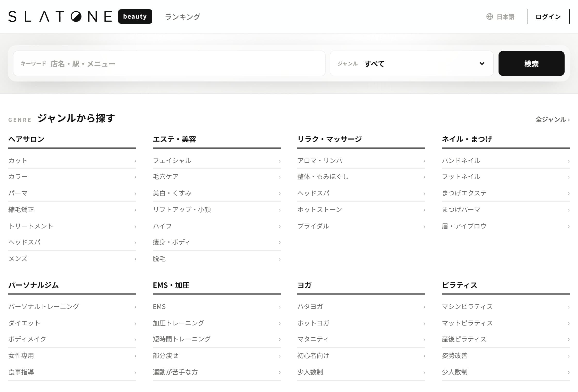Select パーソナルトレーニング genre
Screen dimensions: 578x392
[72, 307]
